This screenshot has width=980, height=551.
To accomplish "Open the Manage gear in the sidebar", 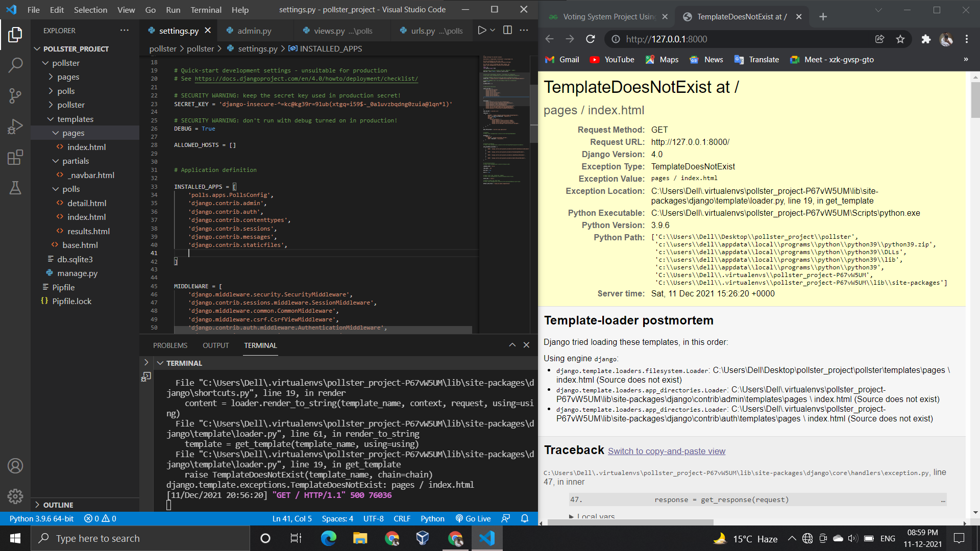I will click(15, 496).
